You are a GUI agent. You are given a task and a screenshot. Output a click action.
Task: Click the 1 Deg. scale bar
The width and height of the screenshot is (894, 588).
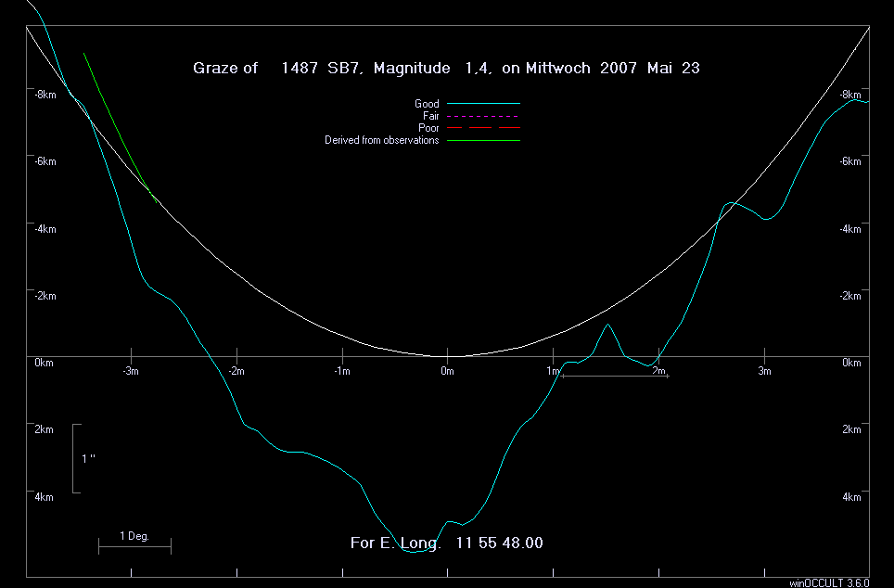pyautogui.click(x=134, y=543)
